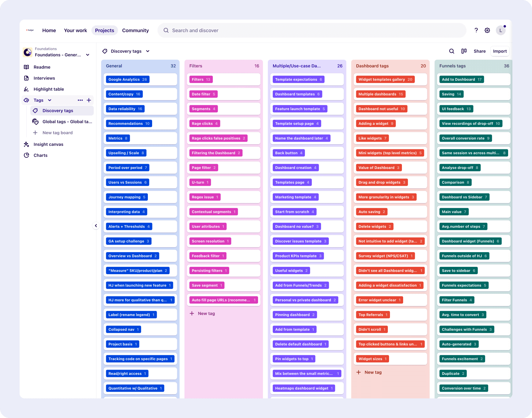
Task: Click the Hotjar logo
Action: click(30, 30)
